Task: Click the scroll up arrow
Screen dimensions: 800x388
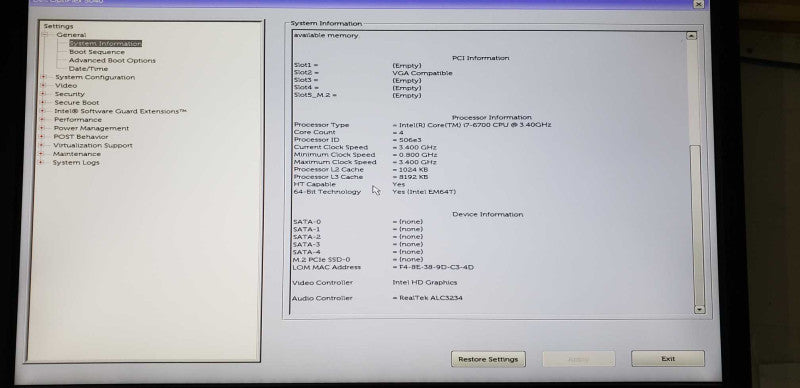Action: pos(691,35)
